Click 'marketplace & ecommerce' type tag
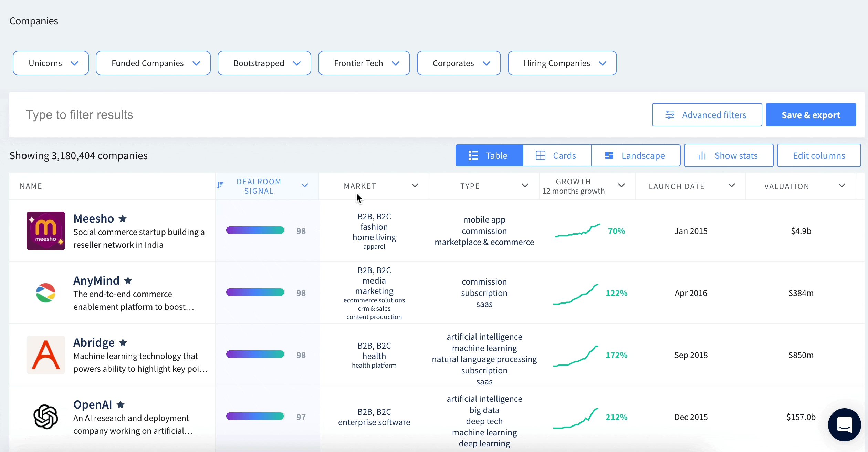 coord(484,242)
